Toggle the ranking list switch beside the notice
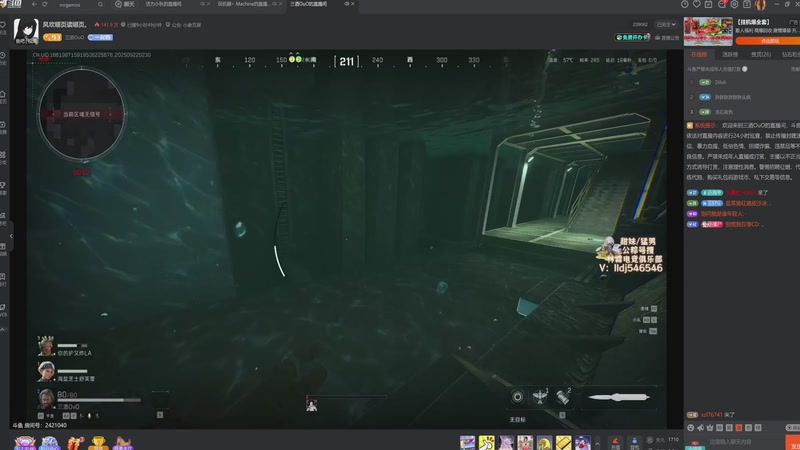The width and height of the screenshot is (800, 450). click(x=745, y=69)
